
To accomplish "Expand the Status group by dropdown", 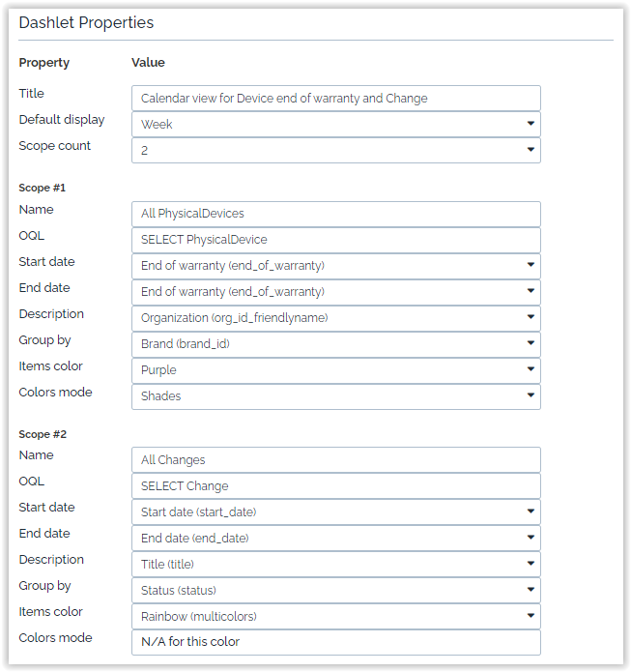I will (x=335, y=590).
